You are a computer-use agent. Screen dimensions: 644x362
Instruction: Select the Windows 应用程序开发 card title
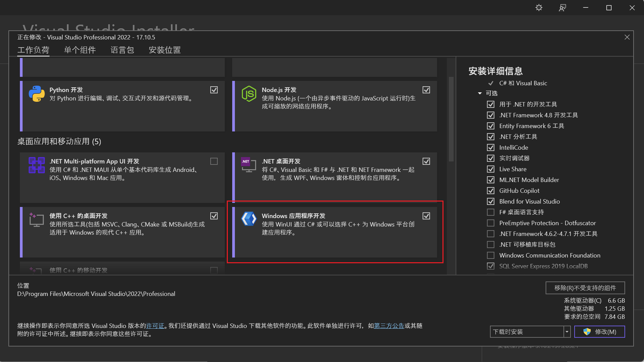pyautogui.click(x=294, y=216)
